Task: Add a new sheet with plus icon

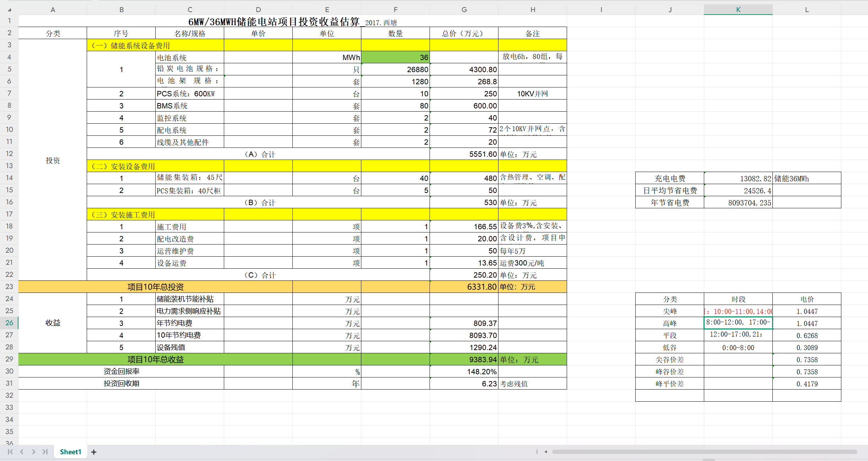Action: point(94,452)
